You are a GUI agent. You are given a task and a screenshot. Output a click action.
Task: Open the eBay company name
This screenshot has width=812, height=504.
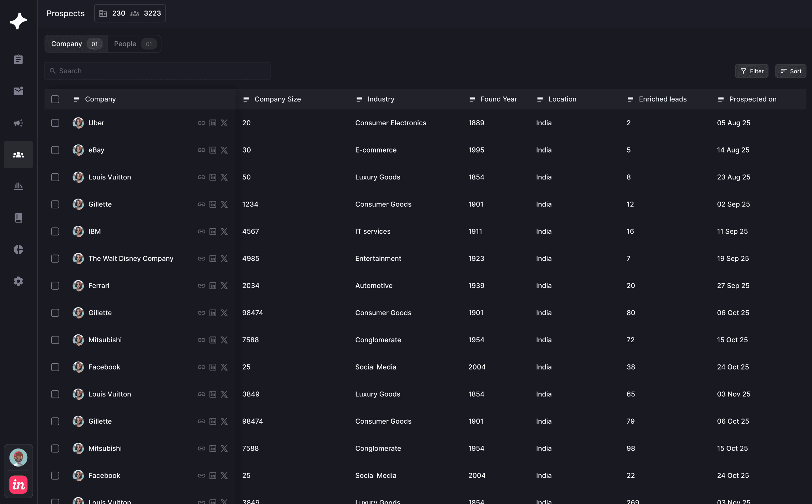pyautogui.click(x=96, y=150)
